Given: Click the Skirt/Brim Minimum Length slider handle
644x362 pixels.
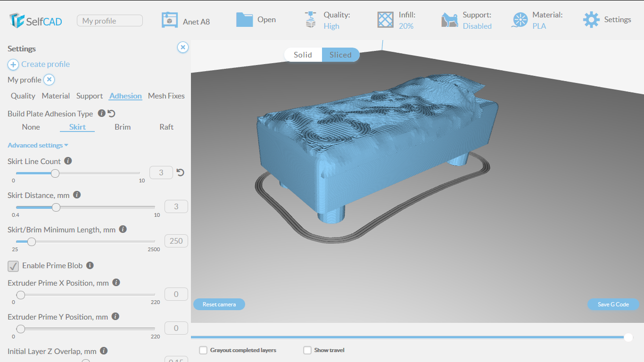Looking at the screenshot, I should tap(31, 242).
